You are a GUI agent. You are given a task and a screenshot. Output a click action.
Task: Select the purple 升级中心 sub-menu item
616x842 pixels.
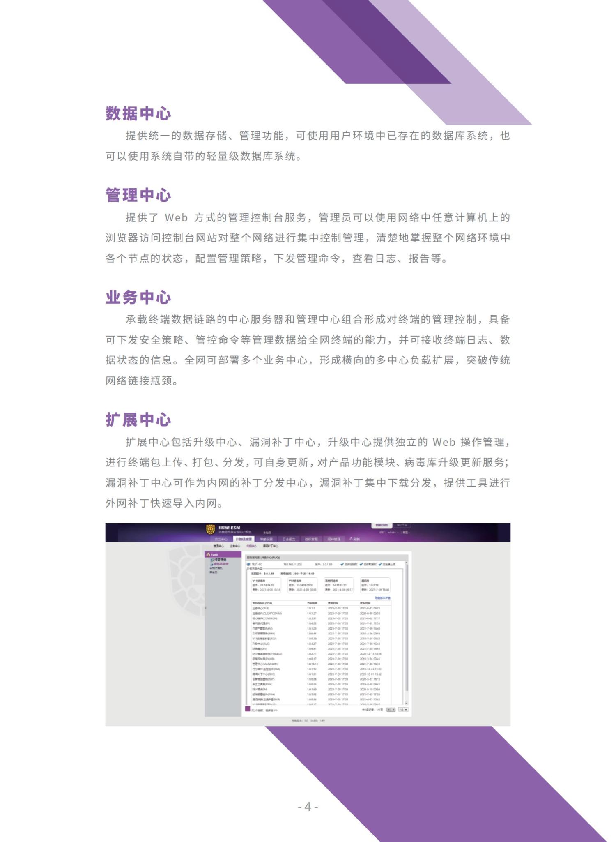251,546
